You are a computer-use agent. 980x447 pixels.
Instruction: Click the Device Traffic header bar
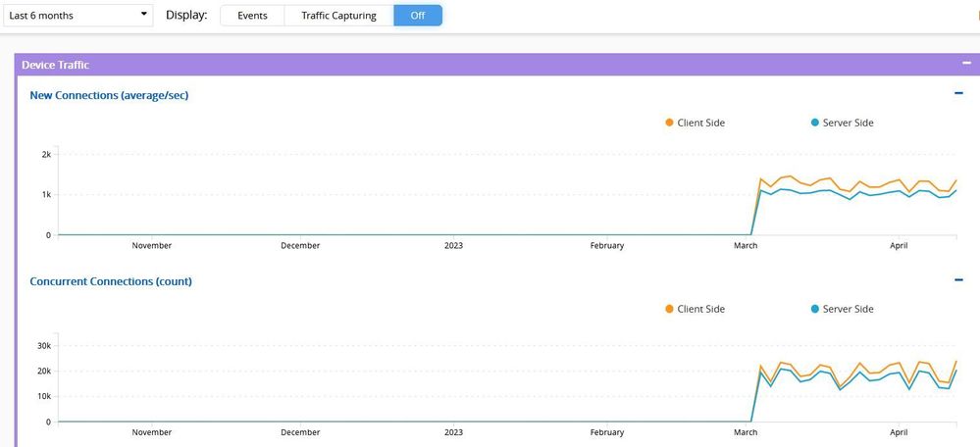coord(490,64)
